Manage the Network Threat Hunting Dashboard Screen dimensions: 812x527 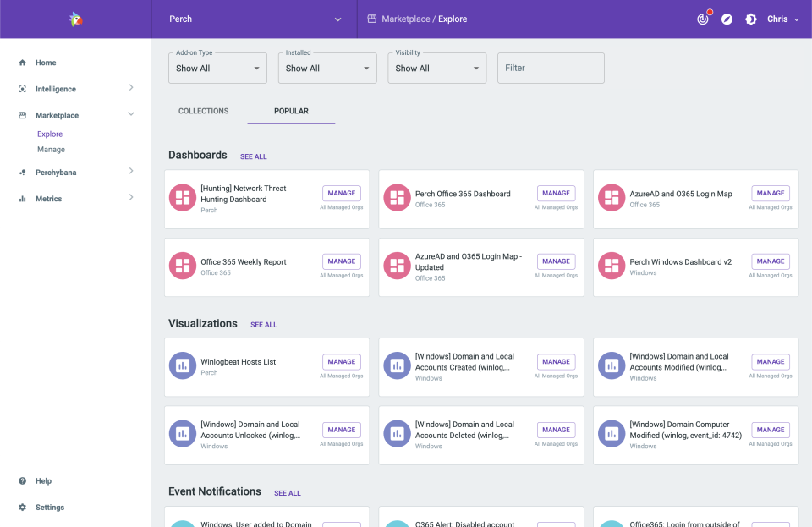coord(341,193)
